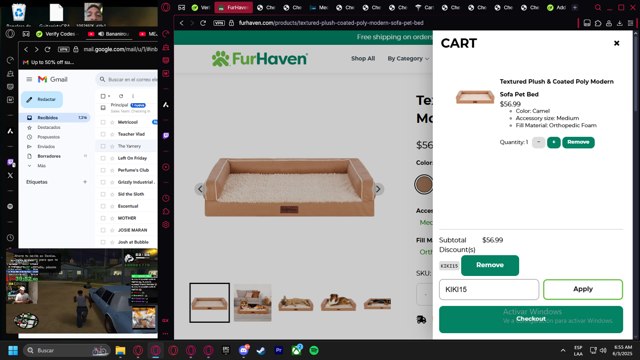Open Twitch in right Opera sidebar
The width and height of the screenshot is (640, 360).
166,136
